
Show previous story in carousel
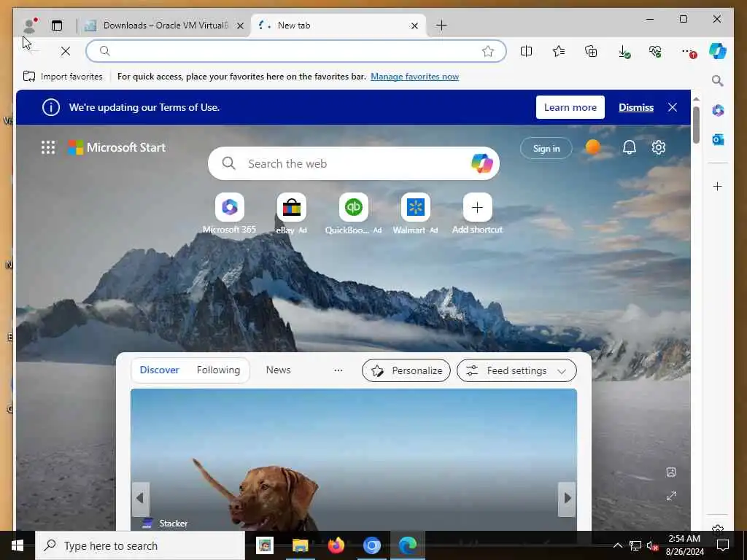tap(140, 498)
